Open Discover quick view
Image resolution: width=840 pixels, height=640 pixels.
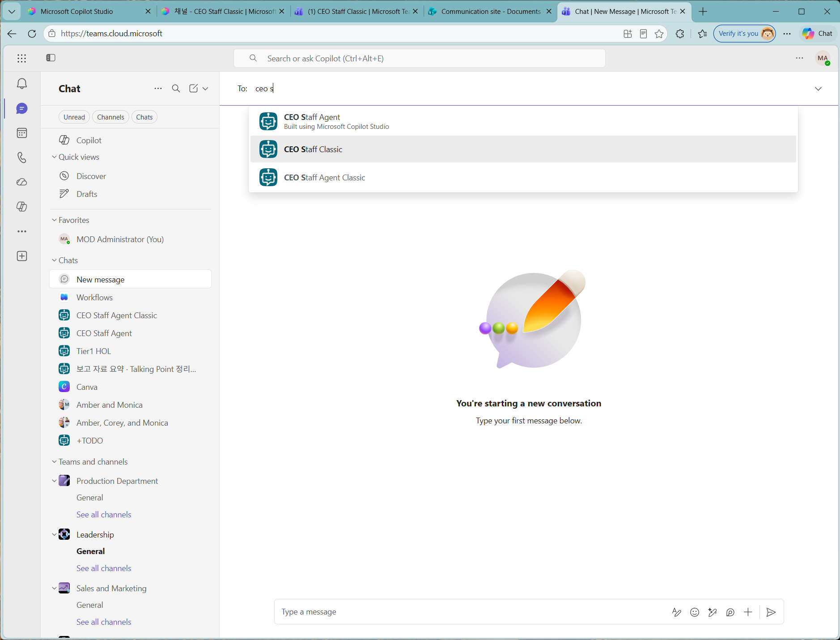coord(130,176)
